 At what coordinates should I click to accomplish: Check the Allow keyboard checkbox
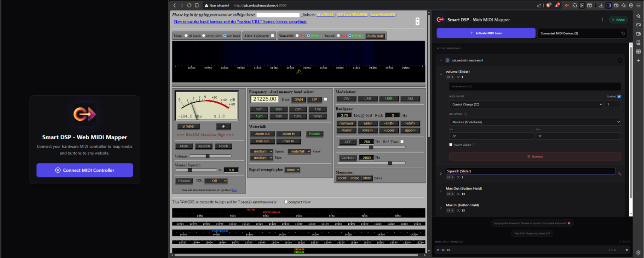tap(272, 36)
